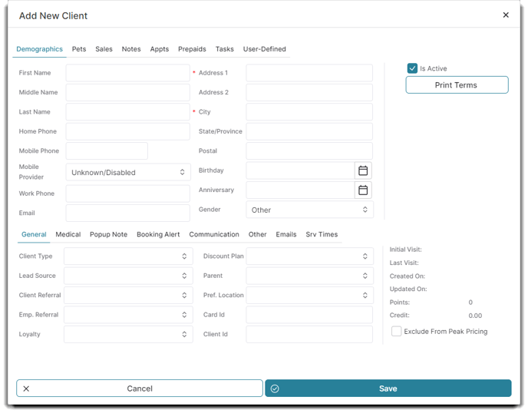
Task: Focus the Work Phone field
Action: point(128,193)
